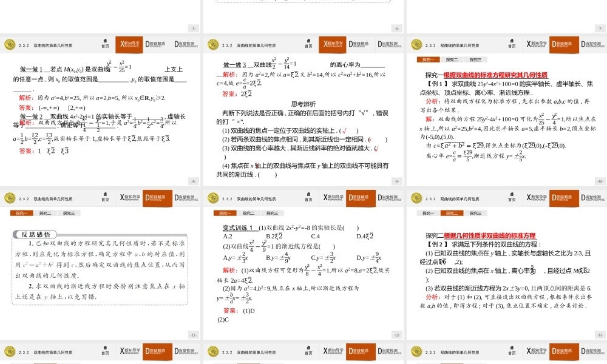Open 答疑解惑 from slide 6 header
Viewport: 607px width, 364px height.
pos(358,44)
